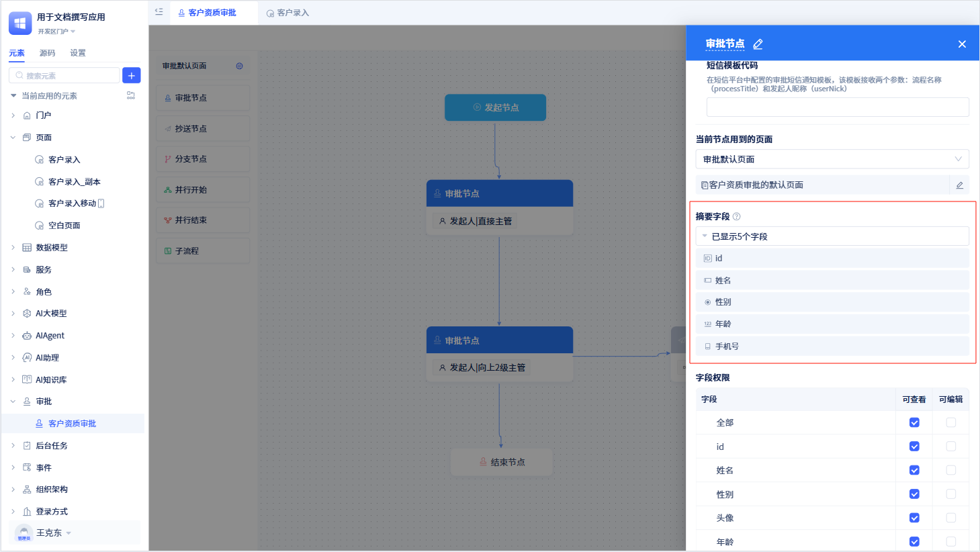Click the 短信模板代码 input box
Viewport: 980px width, 552px height.
point(838,107)
